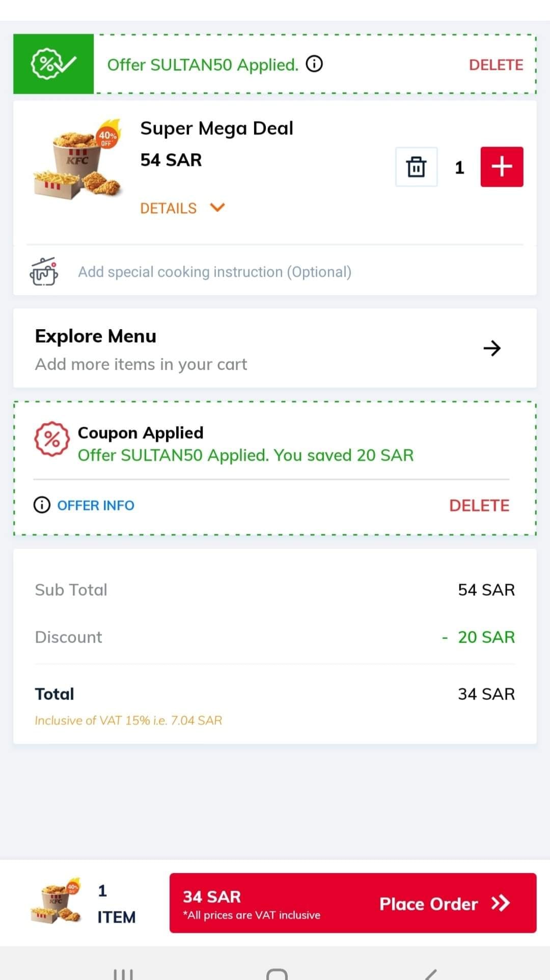The width and height of the screenshot is (550, 980).
Task: Tap the red percent coupon icon
Action: [x=52, y=439]
